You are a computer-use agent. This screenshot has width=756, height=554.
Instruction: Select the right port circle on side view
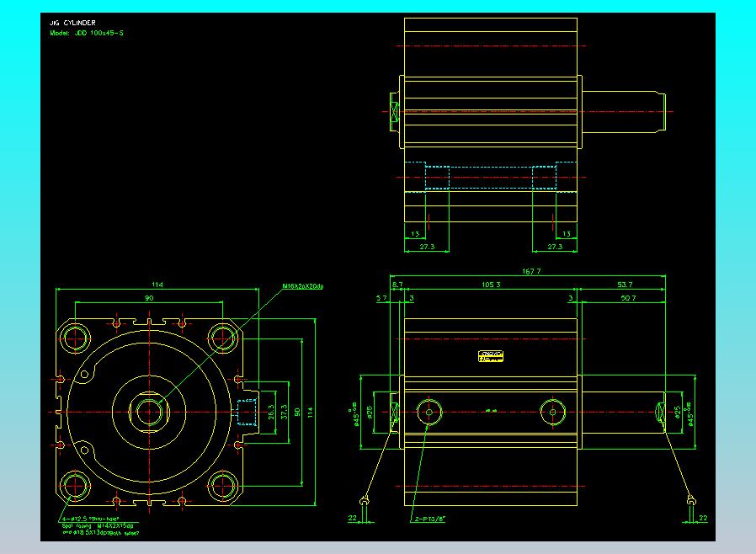(x=553, y=412)
